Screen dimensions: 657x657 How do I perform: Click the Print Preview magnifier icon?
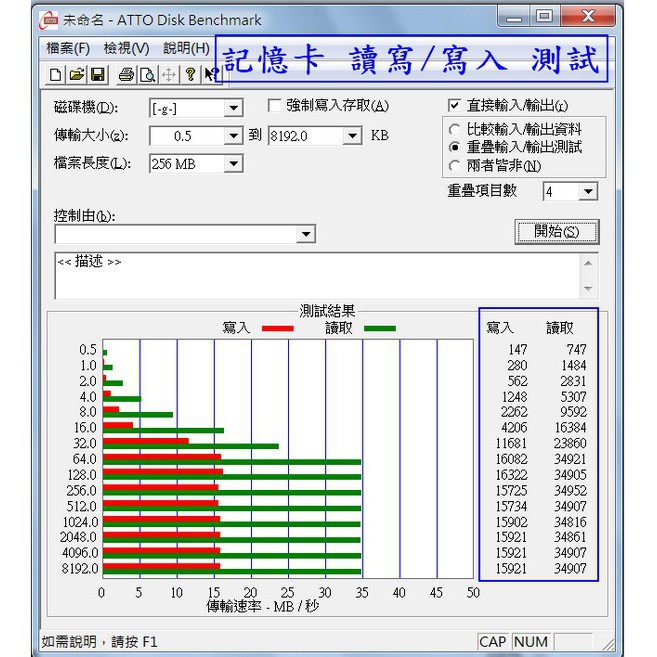coord(147,75)
